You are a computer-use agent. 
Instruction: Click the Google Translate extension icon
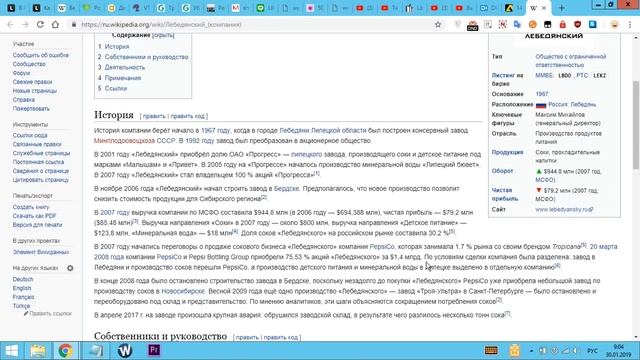pyautogui.click(x=518, y=24)
